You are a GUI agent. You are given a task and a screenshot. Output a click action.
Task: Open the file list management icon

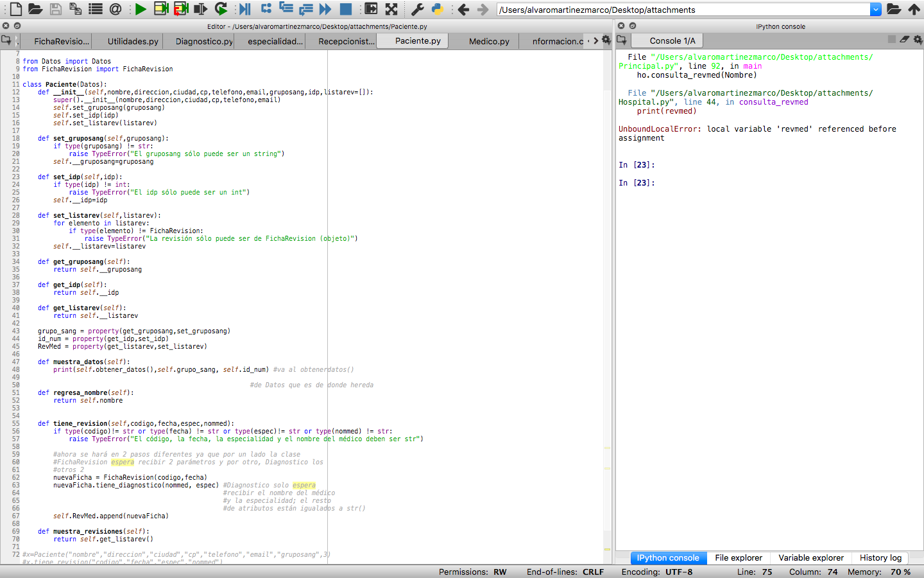96,9
